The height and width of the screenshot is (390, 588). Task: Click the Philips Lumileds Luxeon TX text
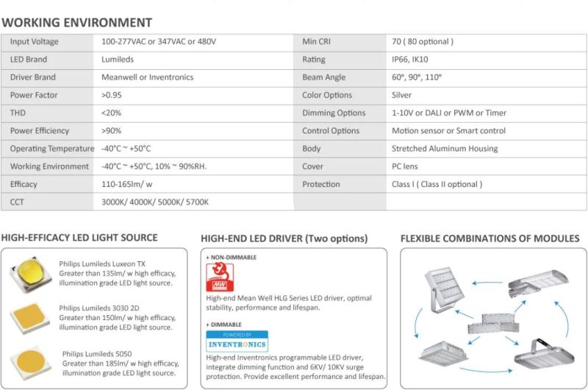(x=102, y=264)
